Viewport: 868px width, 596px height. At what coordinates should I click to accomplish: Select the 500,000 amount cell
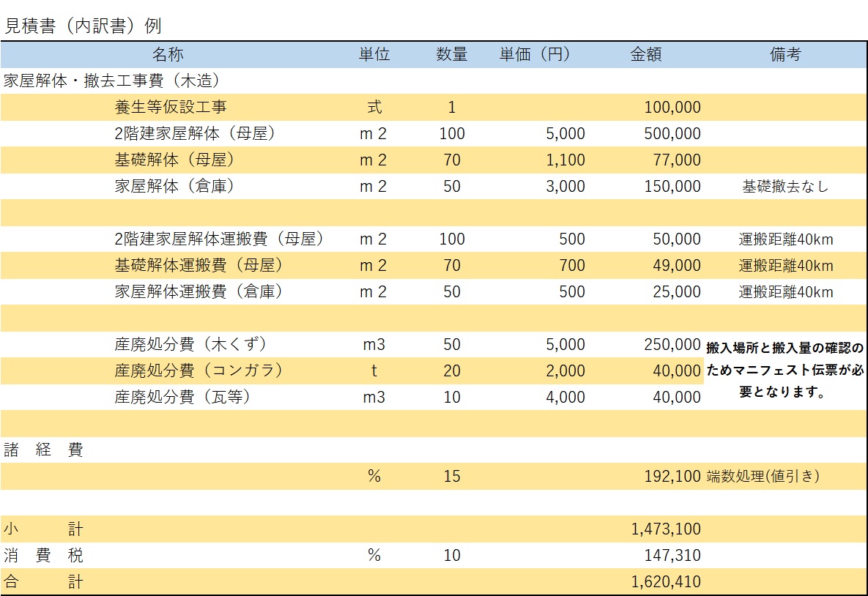[672, 134]
